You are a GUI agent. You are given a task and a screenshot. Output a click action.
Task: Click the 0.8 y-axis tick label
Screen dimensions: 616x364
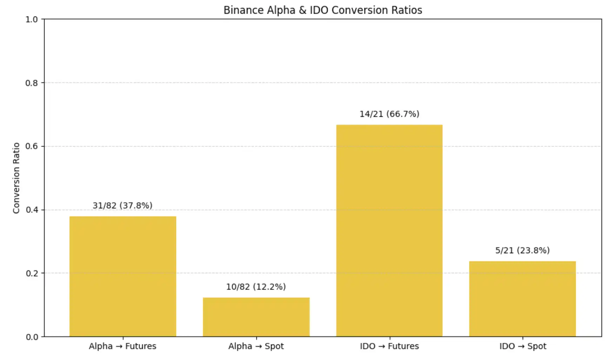32,83
